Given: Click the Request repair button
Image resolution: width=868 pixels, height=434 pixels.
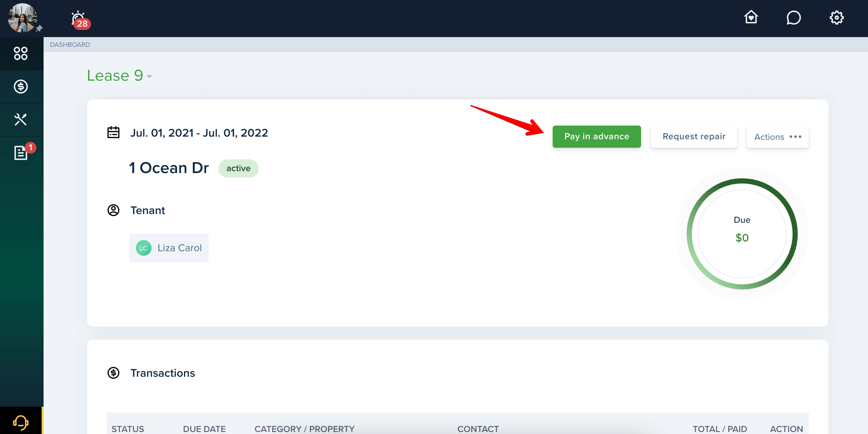Looking at the screenshot, I should pyautogui.click(x=694, y=137).
